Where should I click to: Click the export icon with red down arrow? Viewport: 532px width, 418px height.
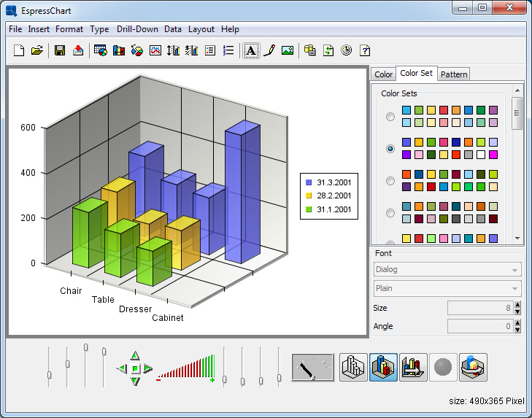(x=78, y=50)
